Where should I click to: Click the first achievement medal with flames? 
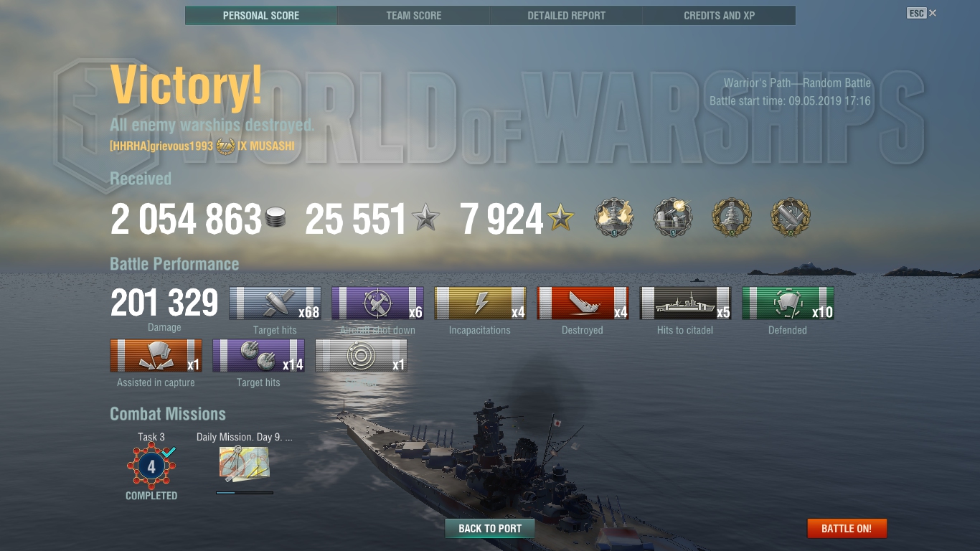point(613,218)
